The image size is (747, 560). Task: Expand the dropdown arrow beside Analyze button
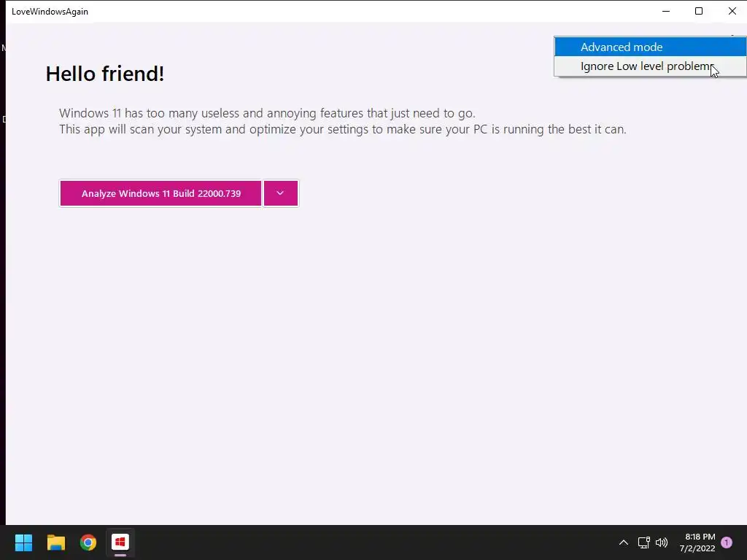coord(281,193)
